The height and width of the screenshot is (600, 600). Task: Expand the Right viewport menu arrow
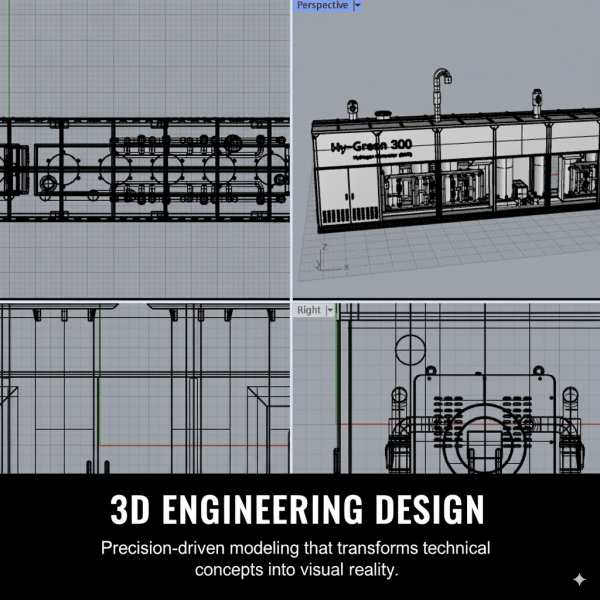(x=330, y=310)
